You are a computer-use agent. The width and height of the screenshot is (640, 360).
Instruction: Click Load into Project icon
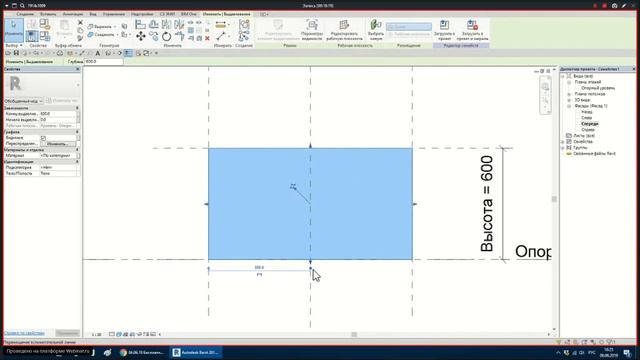444,25
